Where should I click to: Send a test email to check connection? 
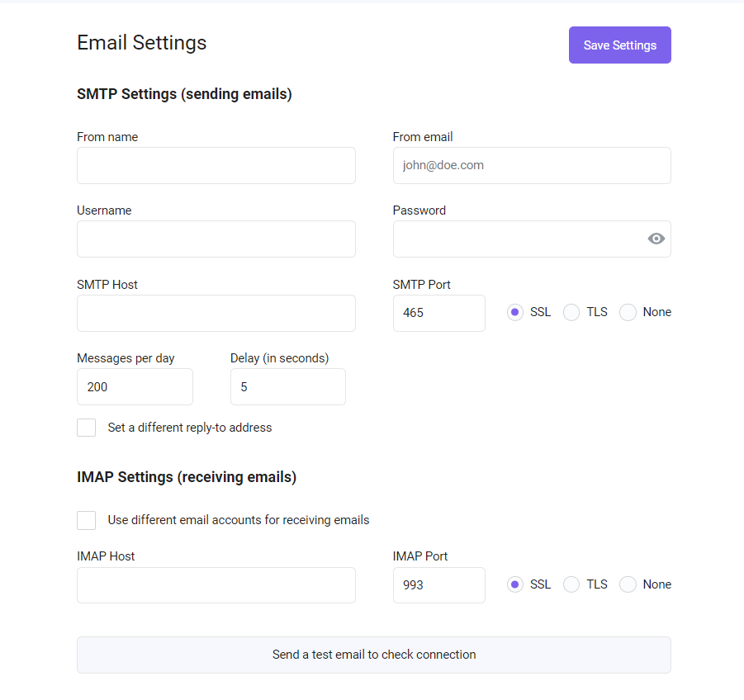point(374,655)
